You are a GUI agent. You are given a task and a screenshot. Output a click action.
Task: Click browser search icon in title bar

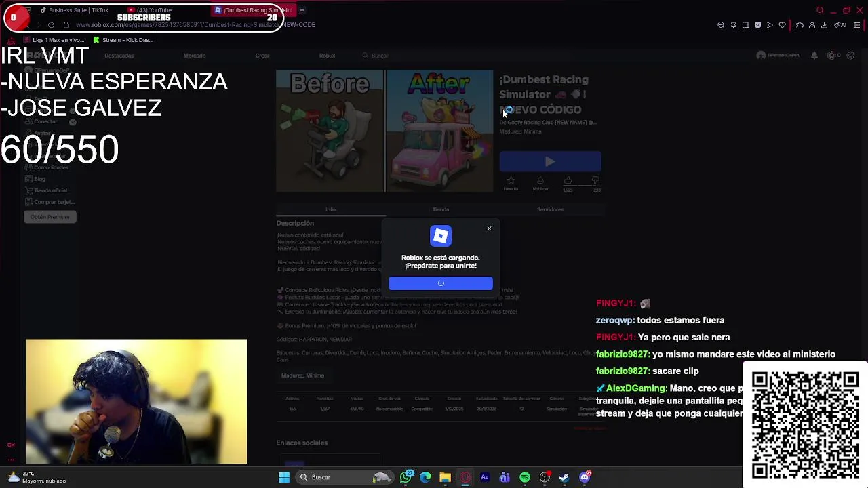(x=820, y=10)
